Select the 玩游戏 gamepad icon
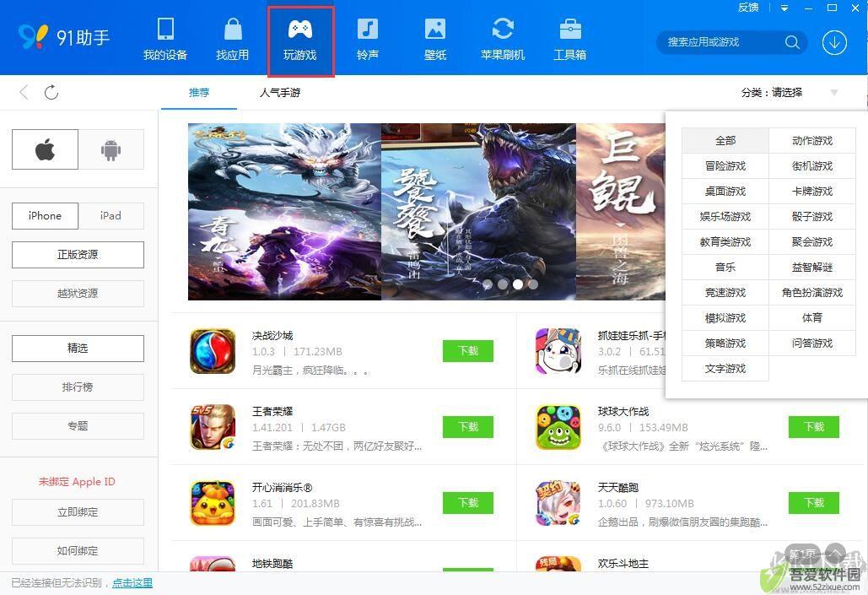 tap(300, 30)
